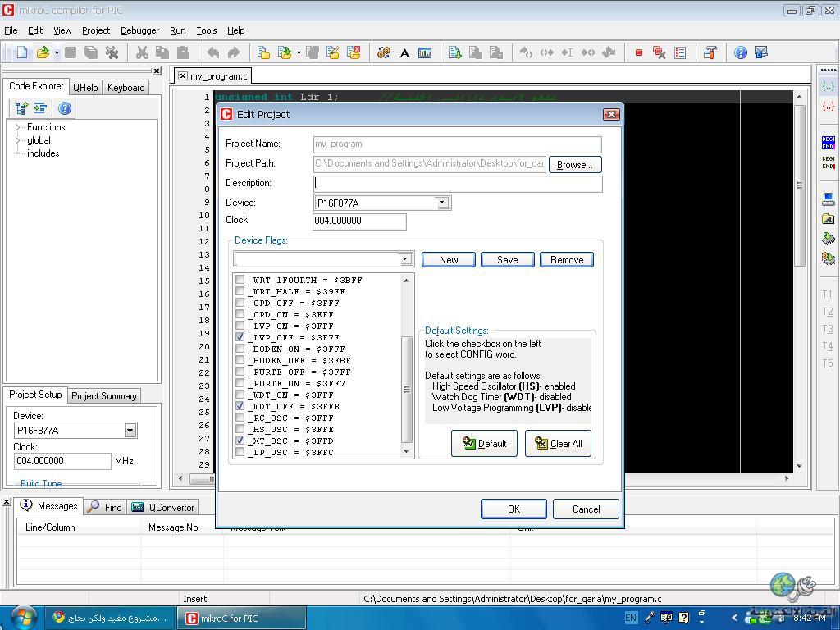Click the Clock field in Edit Project
The image size is (840, 630).
[x=359, y=221]
